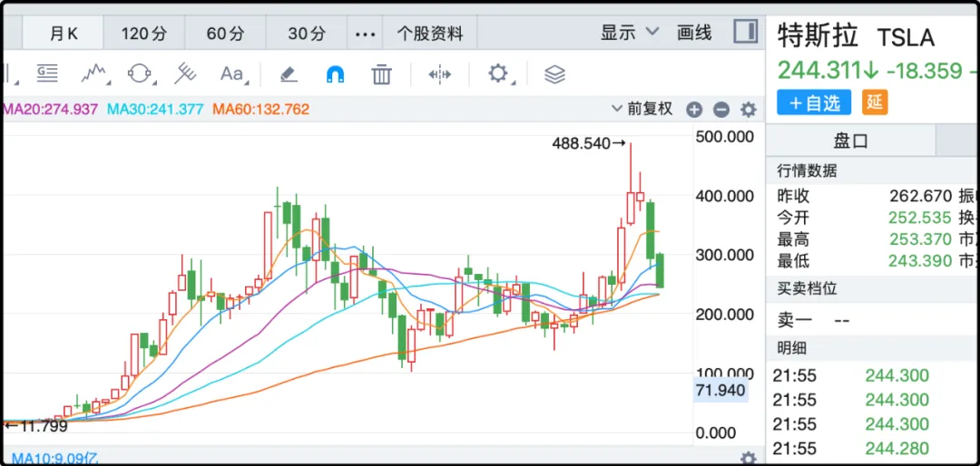The width and height of the screenshot is (980, 466).
Task: Select the eraser tool icon
Action: point(288,73)
